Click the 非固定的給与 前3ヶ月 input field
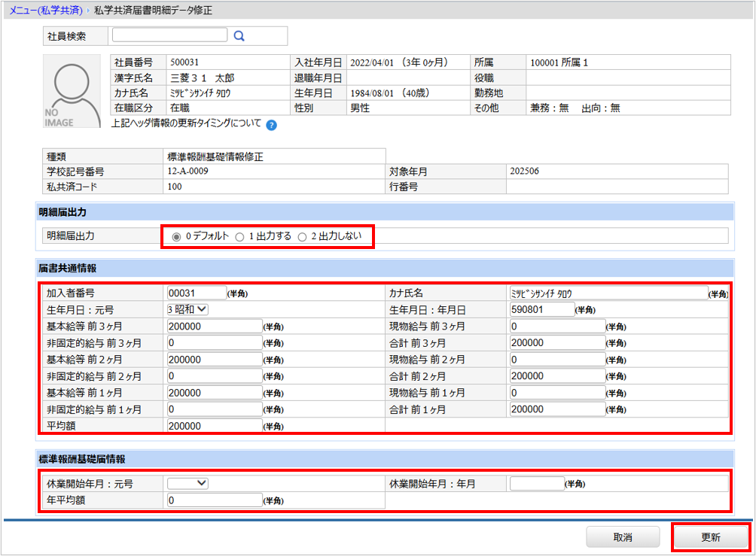Viewport: 756px width, 556px height. (215, 342)
